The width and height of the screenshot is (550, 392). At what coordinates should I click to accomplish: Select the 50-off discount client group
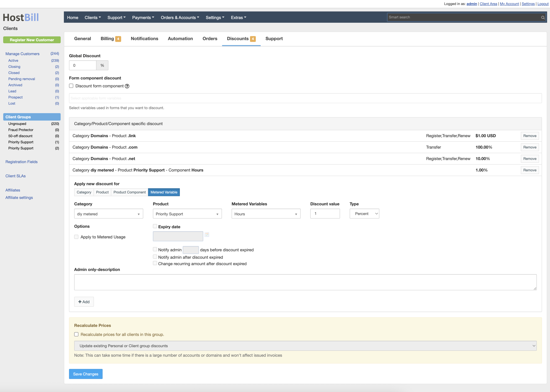click(20, 136)
